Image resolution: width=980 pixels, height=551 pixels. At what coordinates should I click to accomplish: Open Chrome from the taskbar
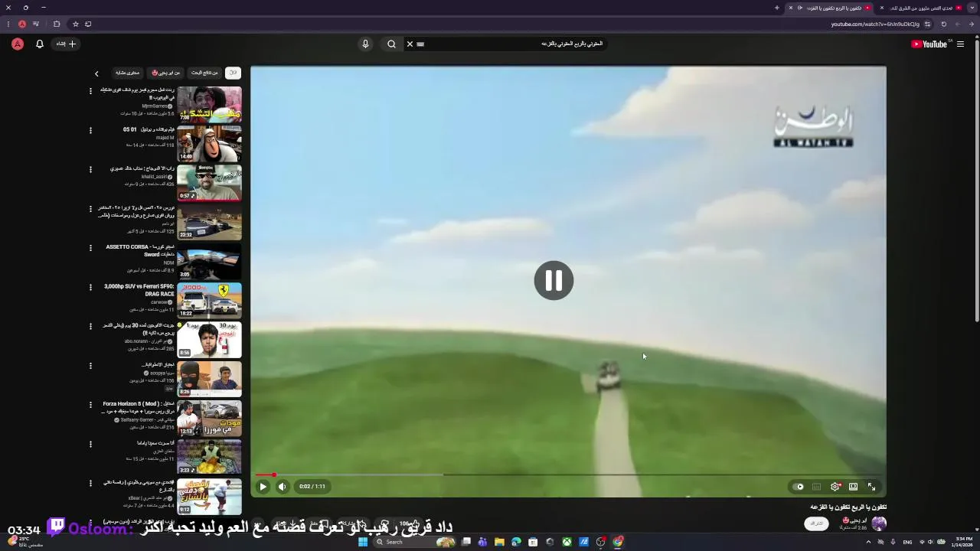tap(618, 542)
